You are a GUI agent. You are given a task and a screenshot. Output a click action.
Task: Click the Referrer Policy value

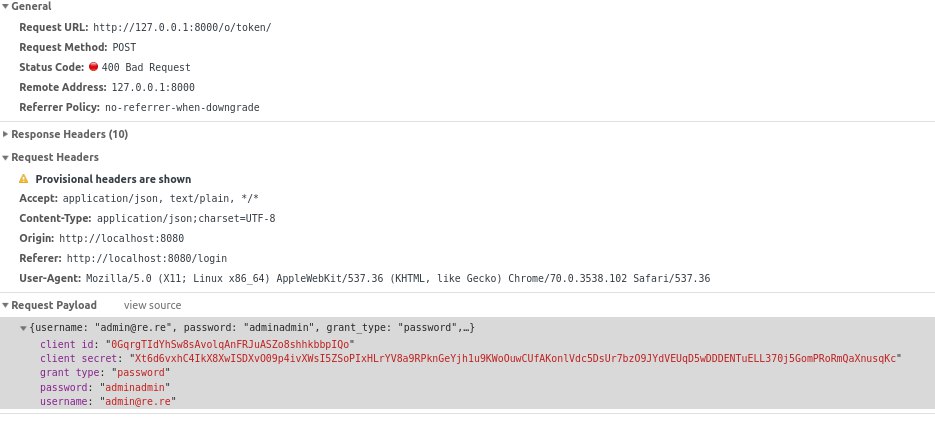coord(182,107)
